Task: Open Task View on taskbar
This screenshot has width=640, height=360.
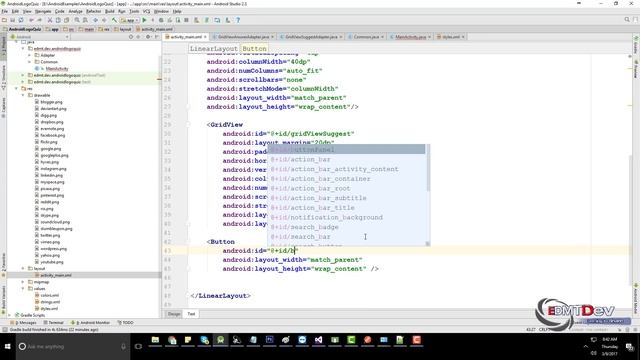Action: point(138,347)
